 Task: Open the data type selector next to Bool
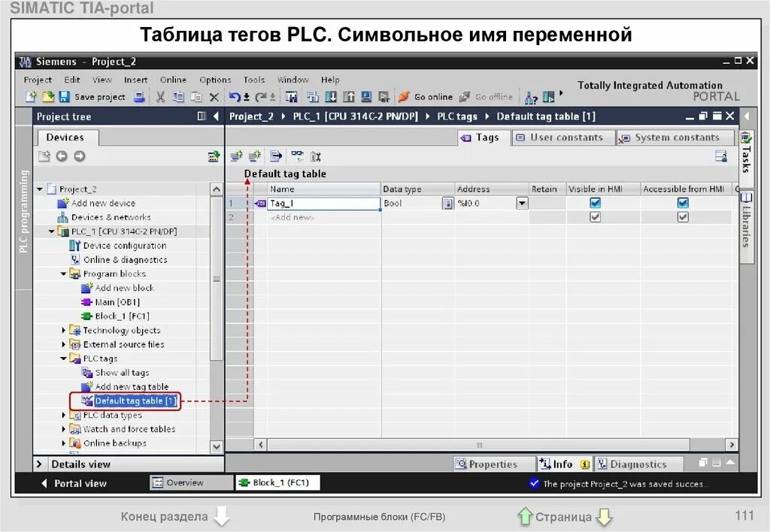point(448,203)
